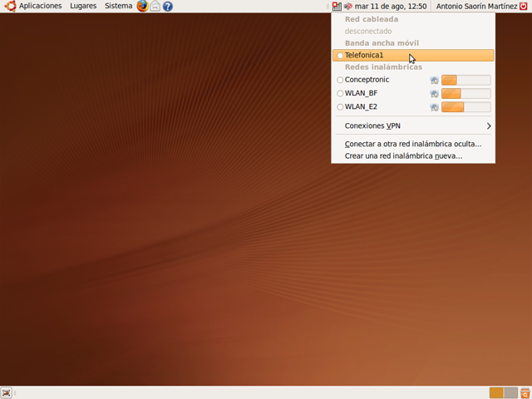This screenshot has width=532, height=399.
Task: Open the Aplicaciones menu
Action: point(40,6)
